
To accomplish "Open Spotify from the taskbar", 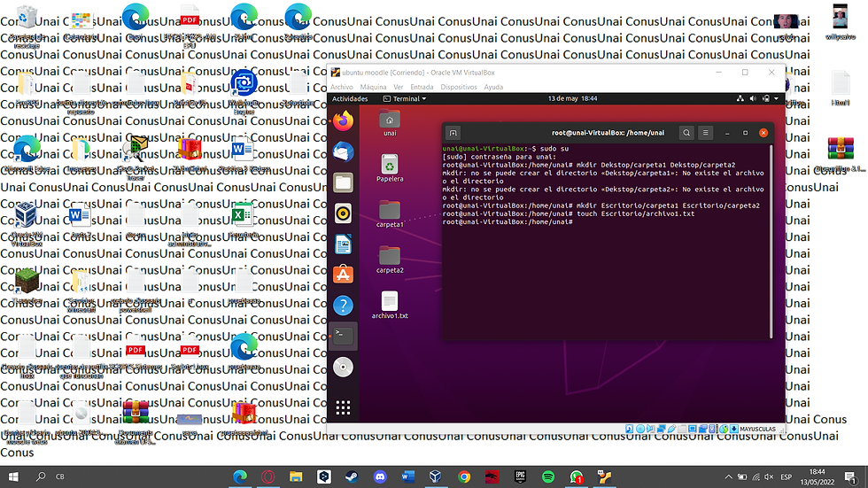I will (548, 476).
